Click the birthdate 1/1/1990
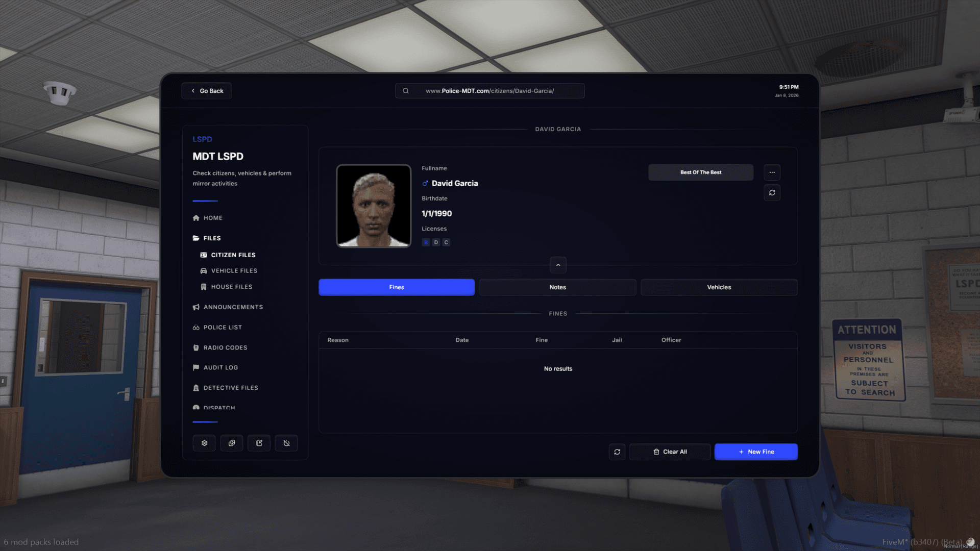The image size is (980, 551). (436, 214)
